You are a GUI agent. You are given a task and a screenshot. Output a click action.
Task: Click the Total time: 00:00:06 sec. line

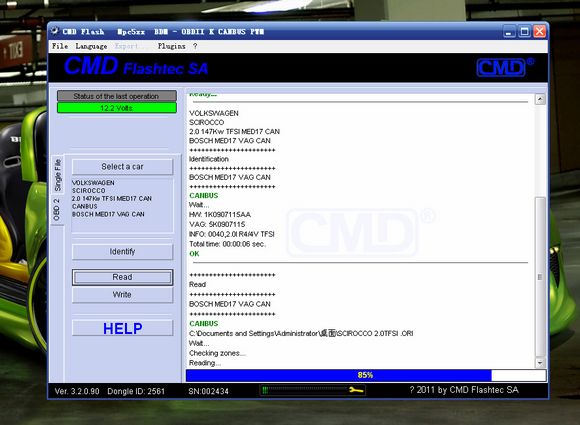[x=227, y=244]
